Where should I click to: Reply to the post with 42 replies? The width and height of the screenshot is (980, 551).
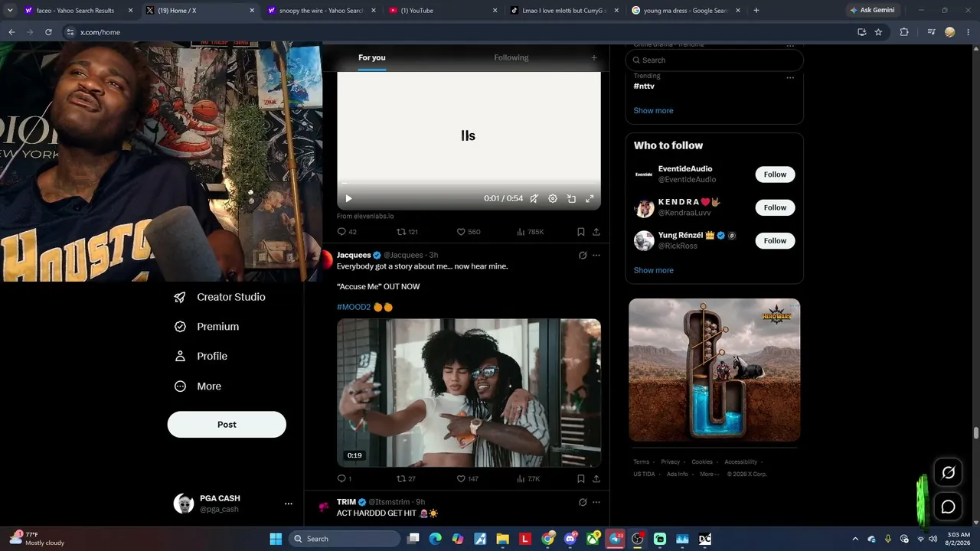tap(347, 232)
